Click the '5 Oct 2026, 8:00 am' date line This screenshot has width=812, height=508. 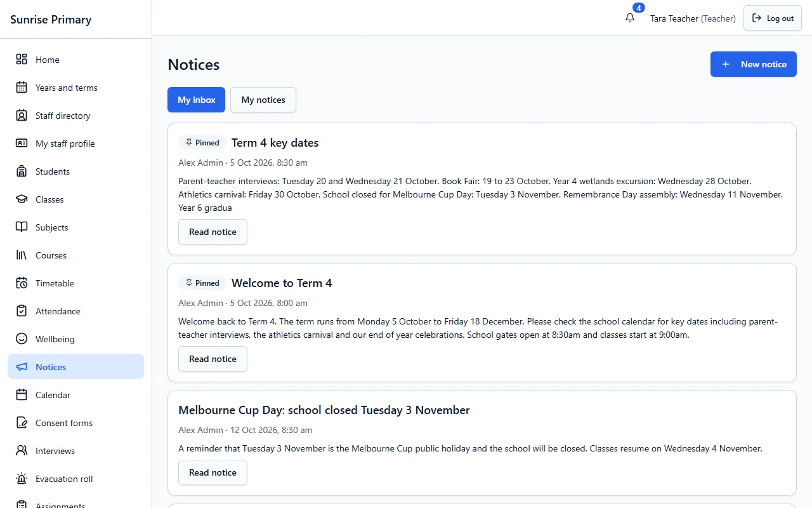tap(269, 303)
